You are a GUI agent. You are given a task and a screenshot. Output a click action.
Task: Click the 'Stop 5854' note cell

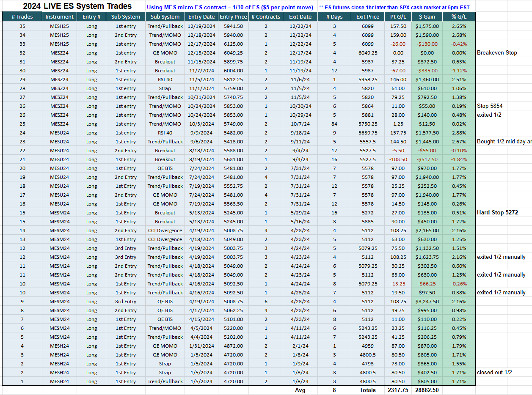tap(489, 106)
